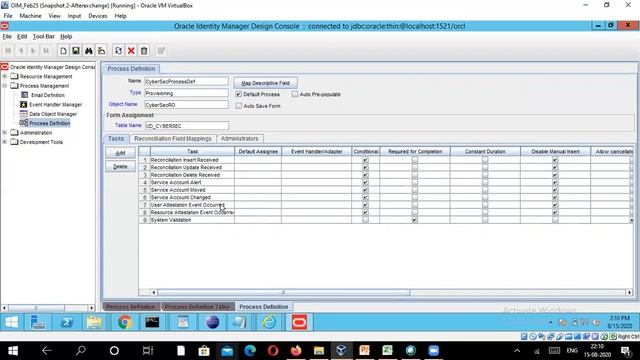The height and width of the screenshot is (360, 640).
Task: Open Email Definition in the tree
Action: point(48,95)
